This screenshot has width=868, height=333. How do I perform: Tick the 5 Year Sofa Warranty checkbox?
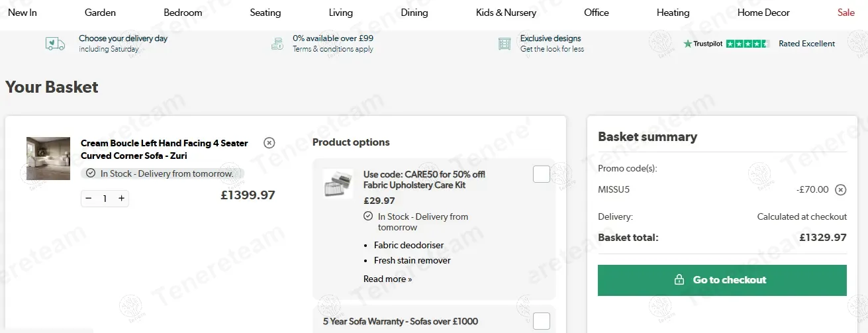542,321
